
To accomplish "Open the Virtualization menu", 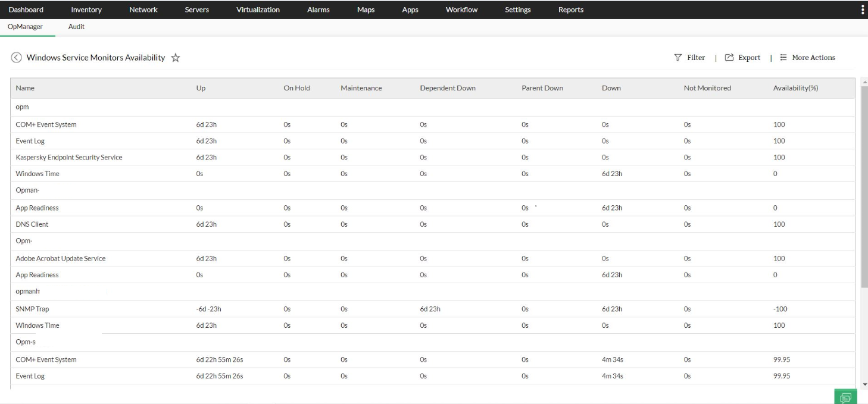I will click(x=258, y=10).
